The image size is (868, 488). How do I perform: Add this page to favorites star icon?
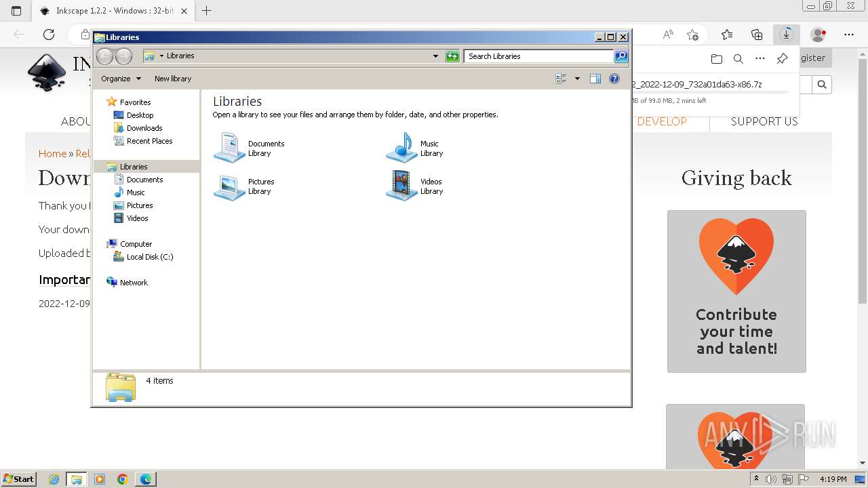click(x=692, y=35)
